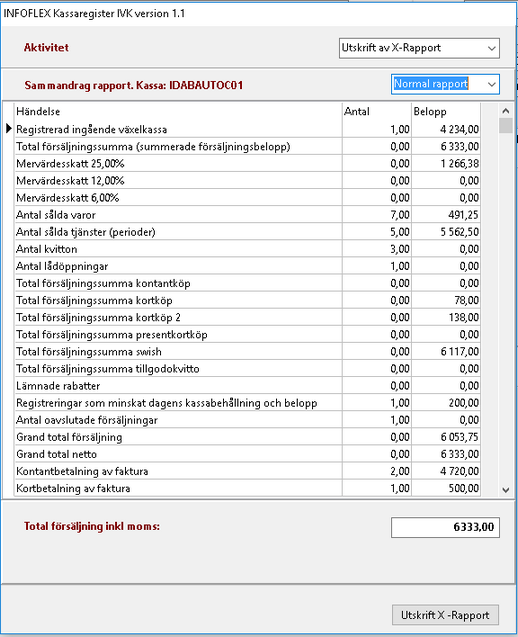Screen dimensions: 518x637
Task: Click Belopp cell 491,25
Action: click(x=446, y=214)
